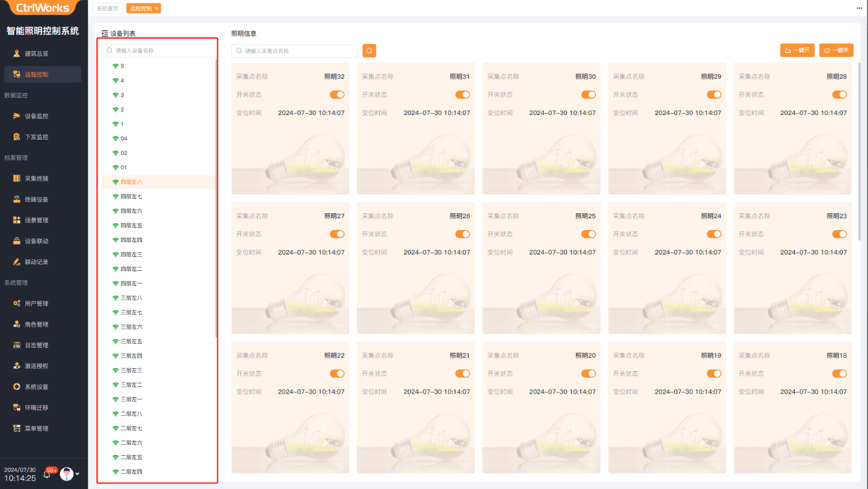Click the orange search icon button
This screenshot has height=489, width=868.
[369, 51]
